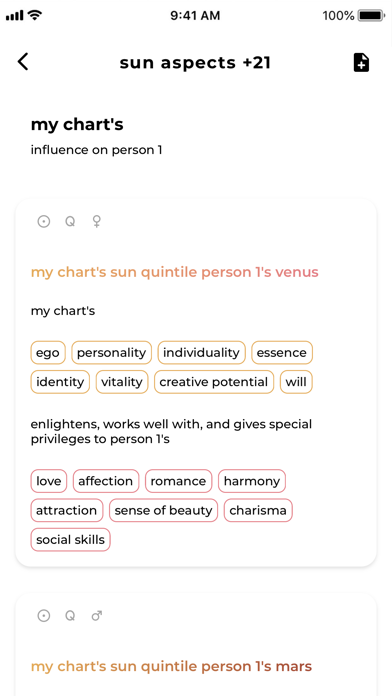
Task: Tap the sun glyph in the Mars card
Action: click(44, 616)
